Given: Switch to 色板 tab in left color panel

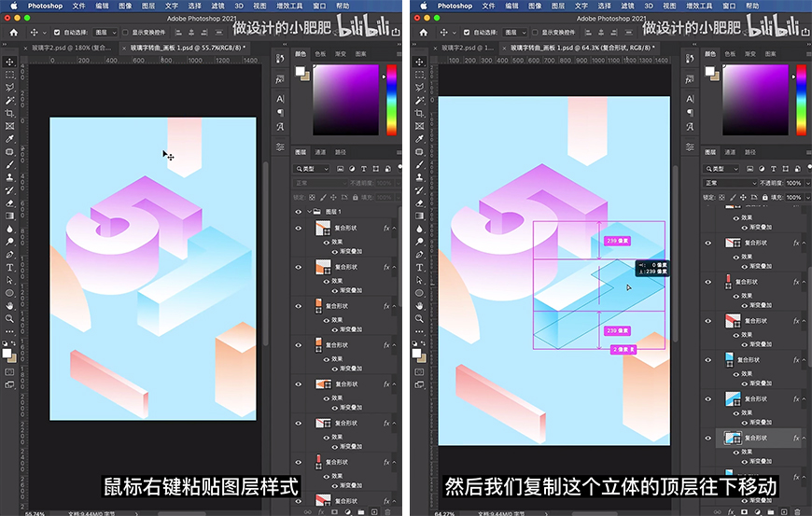Looking at the screenshot, I should (x=320, y=54).
